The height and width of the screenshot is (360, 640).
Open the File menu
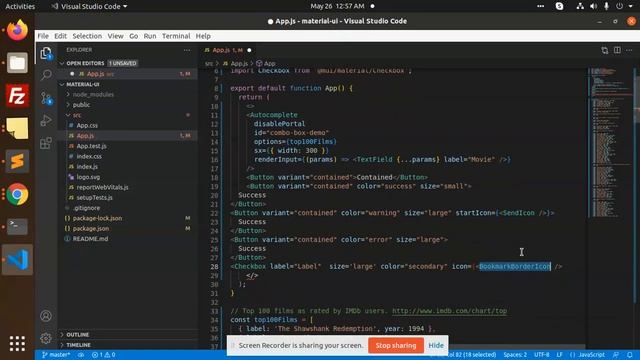[x=43, y=36]
